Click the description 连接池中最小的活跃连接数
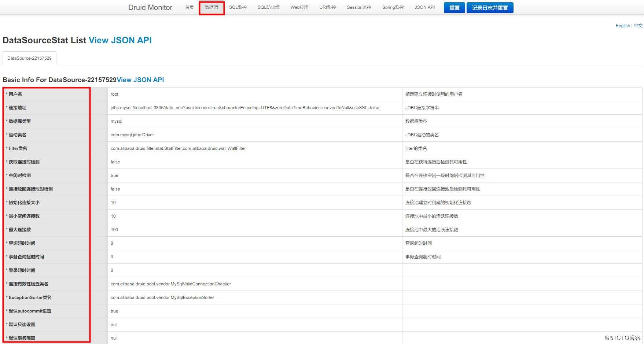 (432, 216)
